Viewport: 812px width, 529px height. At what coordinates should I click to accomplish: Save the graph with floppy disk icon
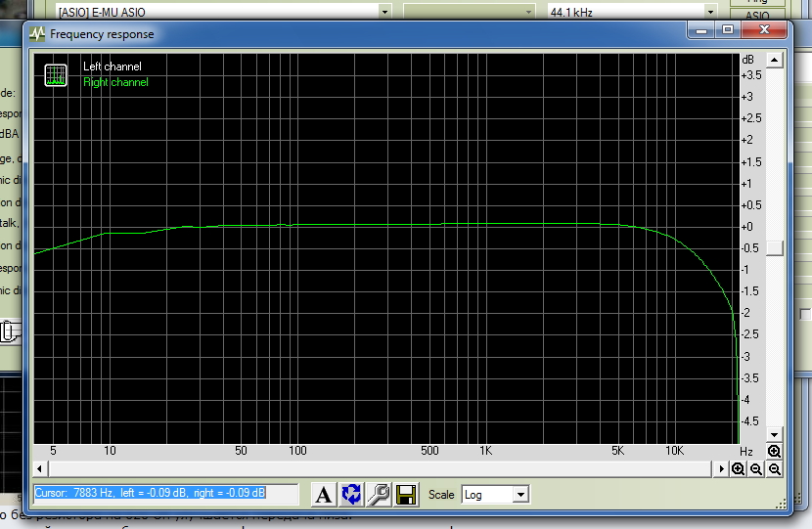pos(406,495)
